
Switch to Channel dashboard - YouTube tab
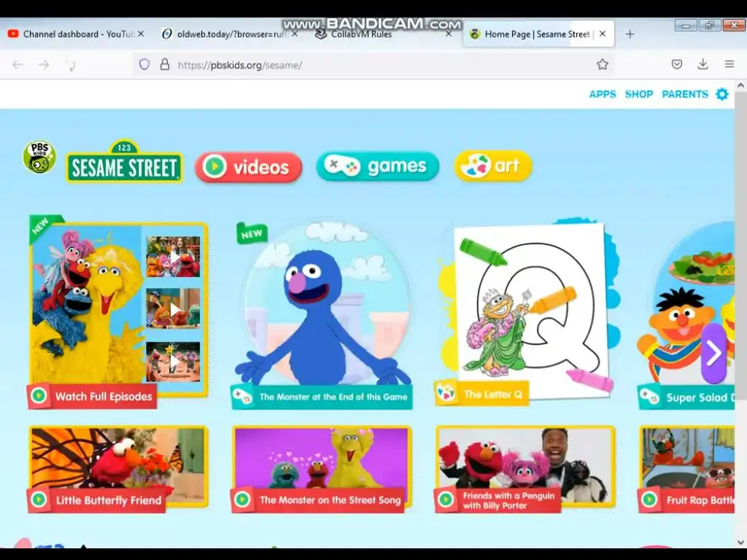[76, 34]
